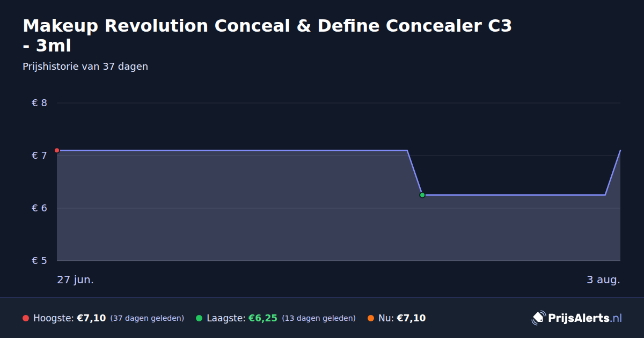644x338 pixels.
Task: Click the green Laagste legend dot
Action: click(x=199, y=318)
